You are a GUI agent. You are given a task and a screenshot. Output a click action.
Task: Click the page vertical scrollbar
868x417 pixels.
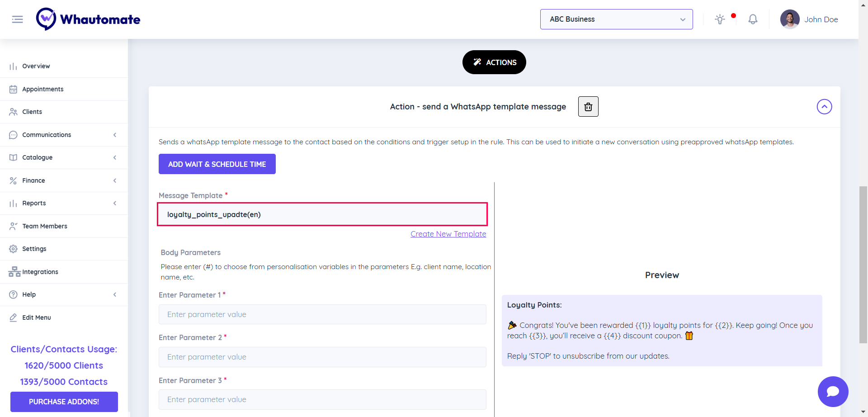(863, 265)
